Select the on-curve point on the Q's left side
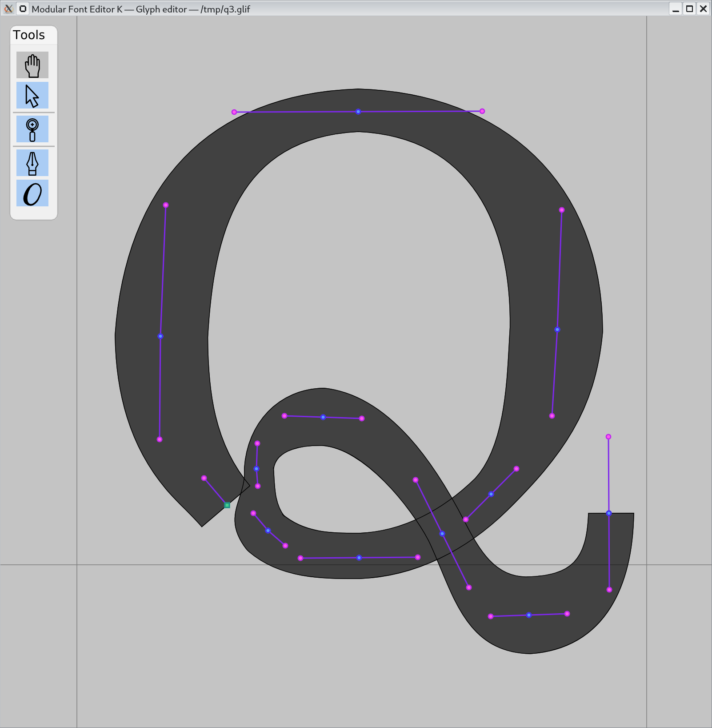The image size is (712, 728). [x=160, y=336]
